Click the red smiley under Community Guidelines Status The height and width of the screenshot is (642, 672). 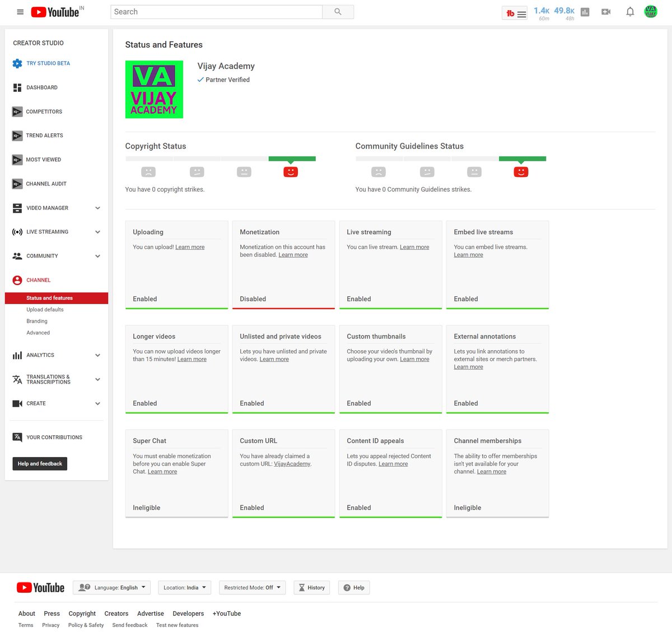pyautogui.click(x=521, y=172)
